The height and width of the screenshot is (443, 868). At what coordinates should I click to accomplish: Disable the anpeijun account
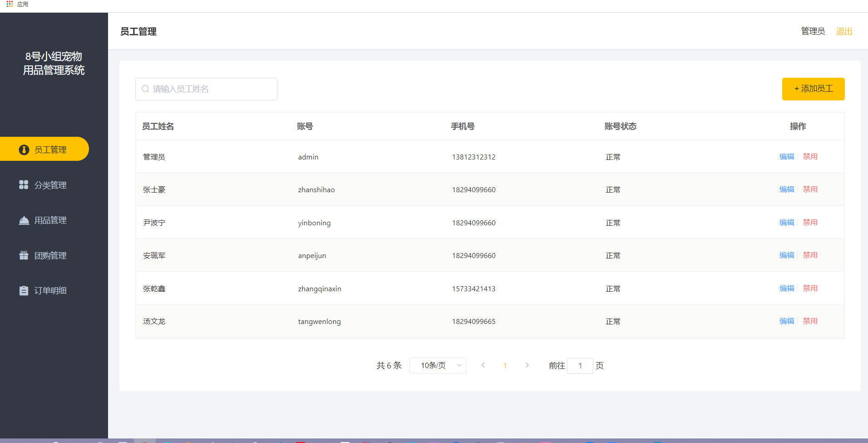pyautogui.click(x=810, y=255)
